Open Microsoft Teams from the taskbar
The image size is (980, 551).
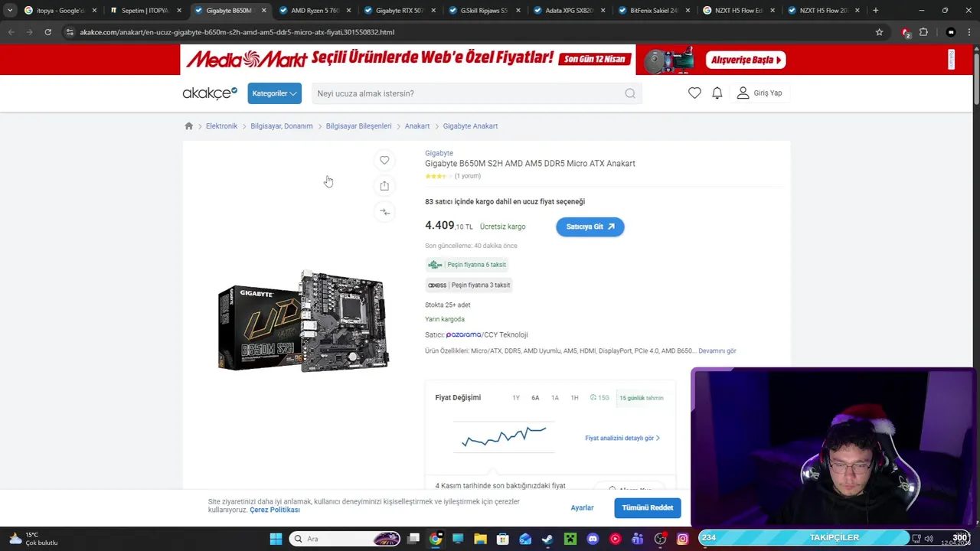tap(637, 539)
